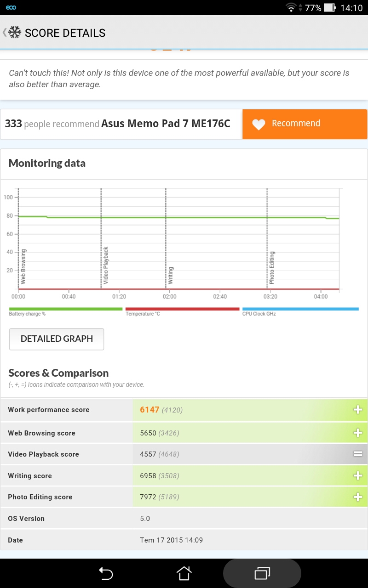
Task: Open the recent apps overview icon
Action: click(262, 573)
